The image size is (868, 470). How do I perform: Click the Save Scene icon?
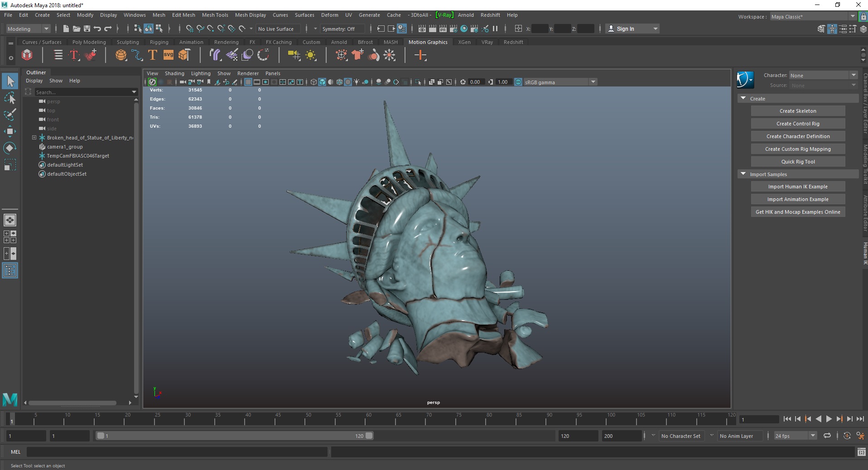coord(87,29)
